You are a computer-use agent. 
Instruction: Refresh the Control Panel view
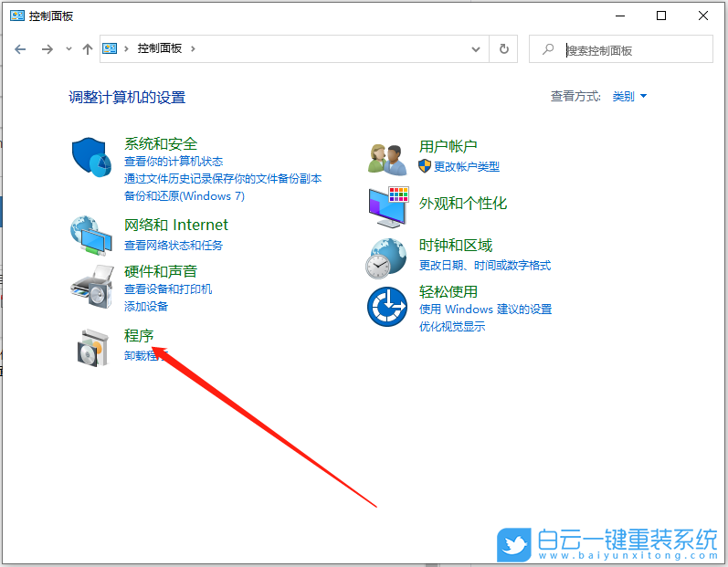(503, 48)
